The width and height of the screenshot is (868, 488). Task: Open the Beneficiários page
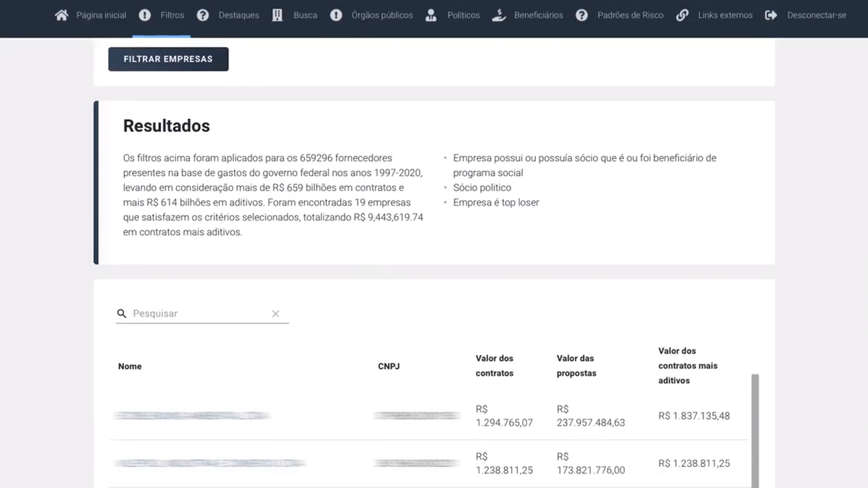(538, 15)
